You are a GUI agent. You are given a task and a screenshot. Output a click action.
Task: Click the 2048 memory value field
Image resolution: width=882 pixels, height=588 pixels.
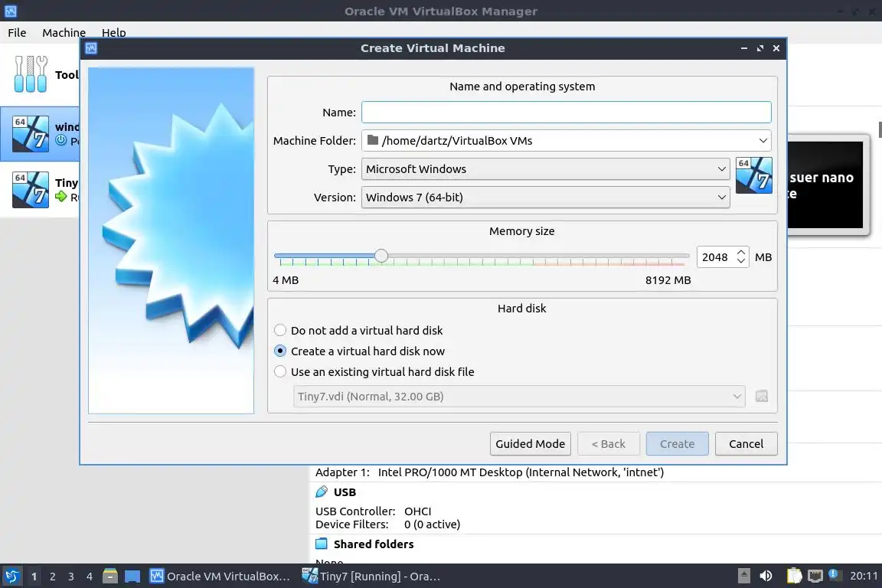715,257
